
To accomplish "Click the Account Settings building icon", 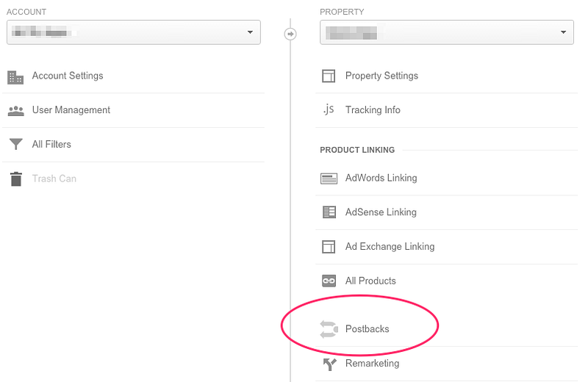I will [x=15, y=77].
